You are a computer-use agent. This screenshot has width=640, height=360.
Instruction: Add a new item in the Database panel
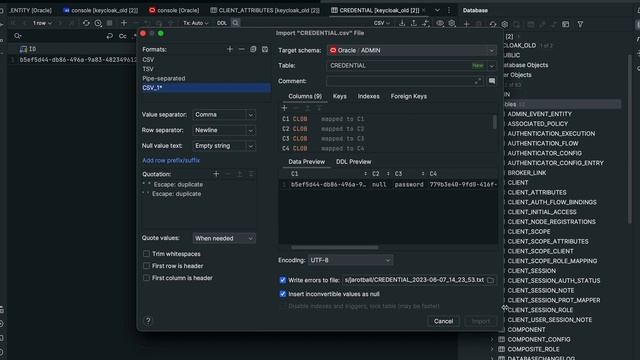tap(467, 24)
